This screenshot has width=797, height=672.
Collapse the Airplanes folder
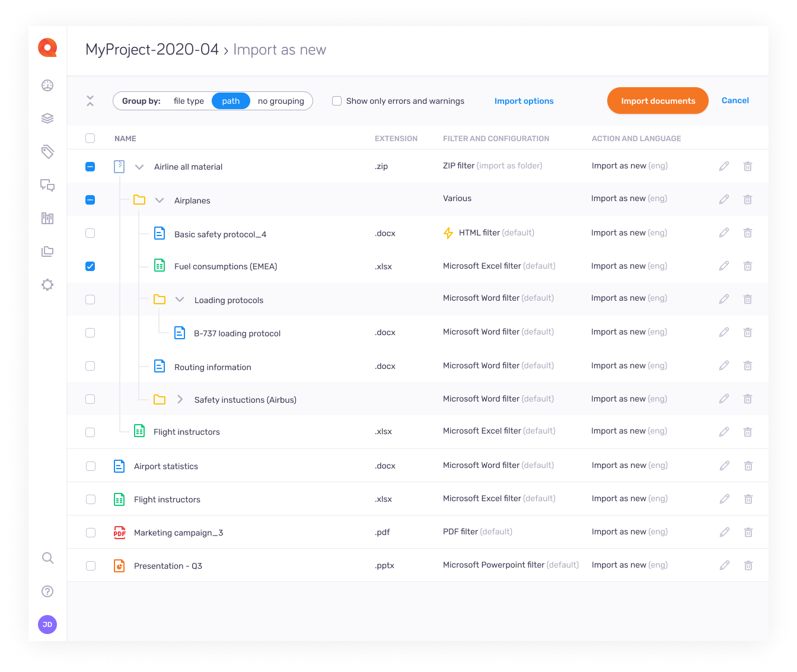160,200
